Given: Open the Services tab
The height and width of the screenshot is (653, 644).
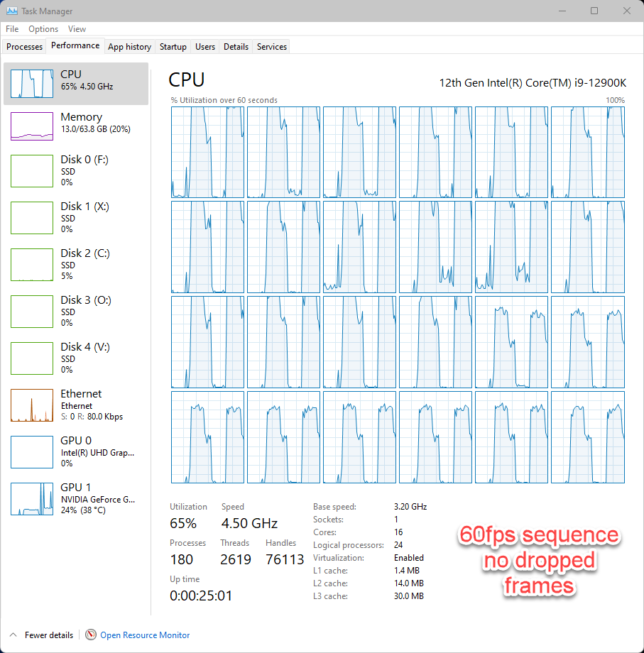Looking at the screenshot, I should click(271, 46).
